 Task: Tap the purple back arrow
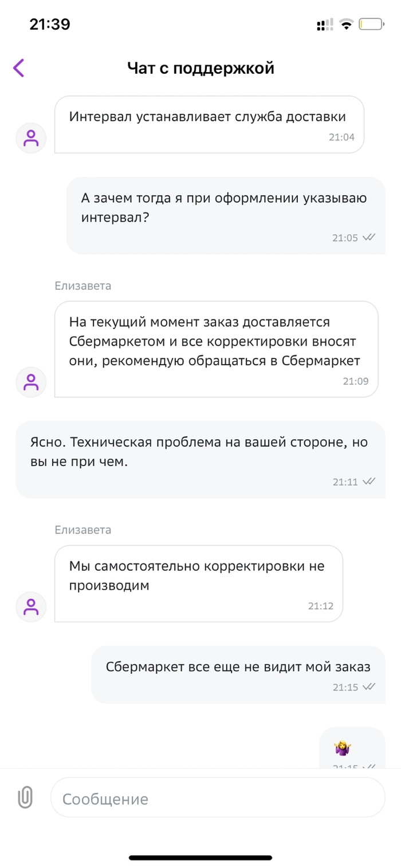(19, 68)
